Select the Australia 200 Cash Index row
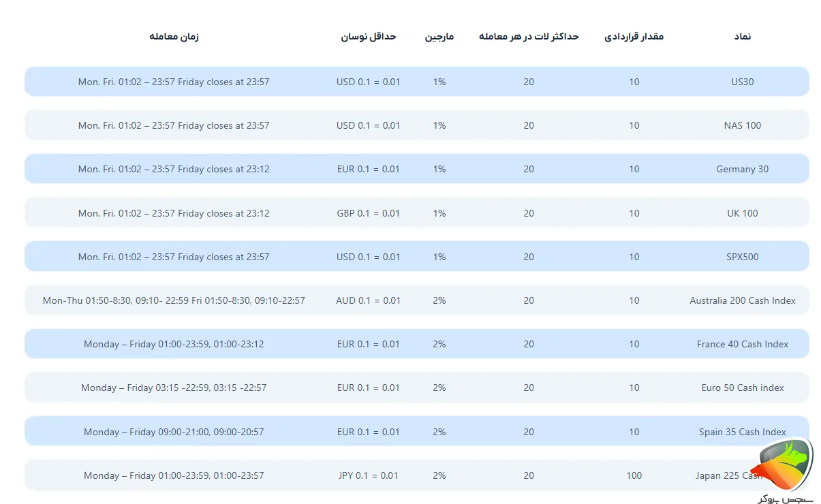Image resolution: width=821 pixels, height=504 pixels. [x=742, y=300]
